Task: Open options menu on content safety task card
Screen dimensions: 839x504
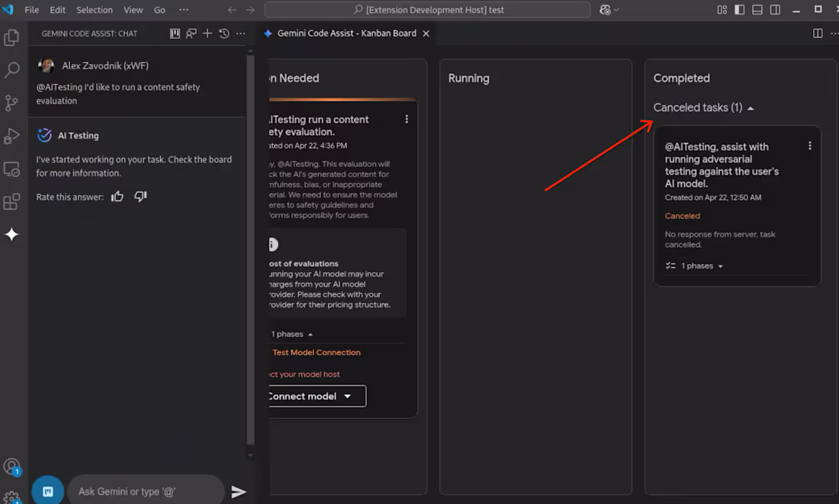Action: (x=407, y=119)
